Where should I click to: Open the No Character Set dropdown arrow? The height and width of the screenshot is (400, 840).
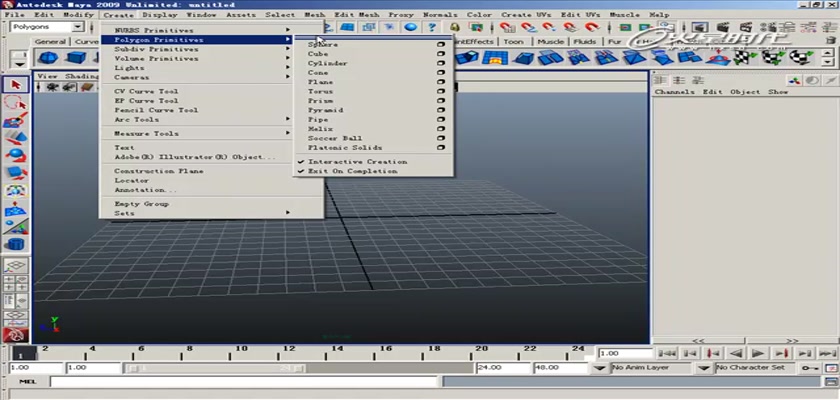click(704, 368)
